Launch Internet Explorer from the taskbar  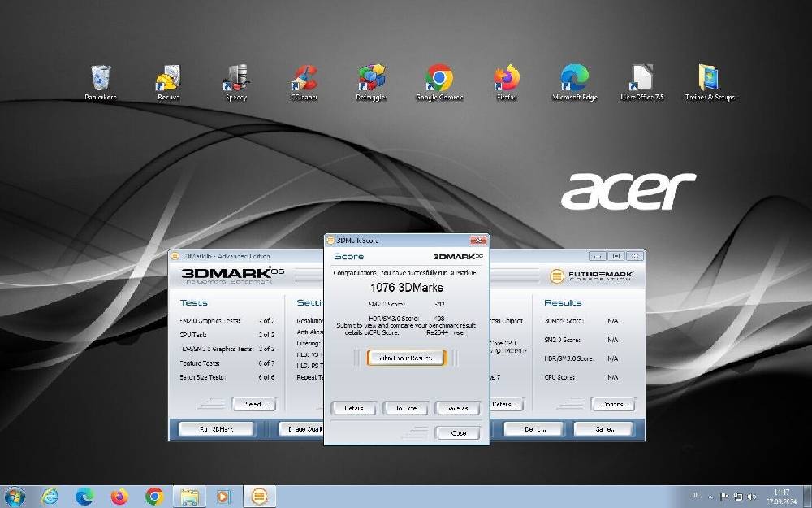[x=50, y=497]
